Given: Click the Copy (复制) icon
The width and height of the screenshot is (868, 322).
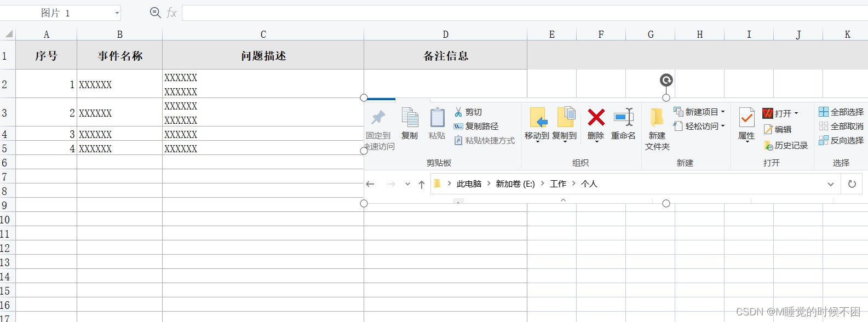Looking at the screenshot, I should click(410, 117).
